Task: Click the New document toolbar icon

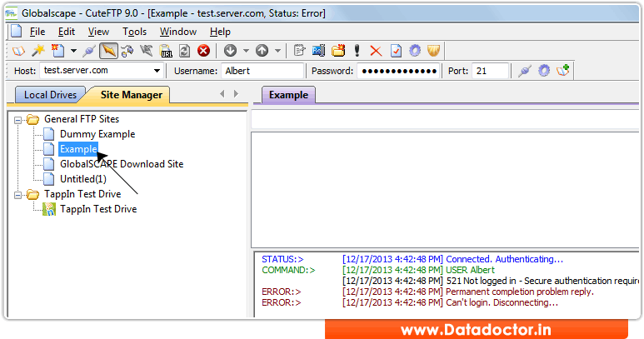Action: click(58, 51)
